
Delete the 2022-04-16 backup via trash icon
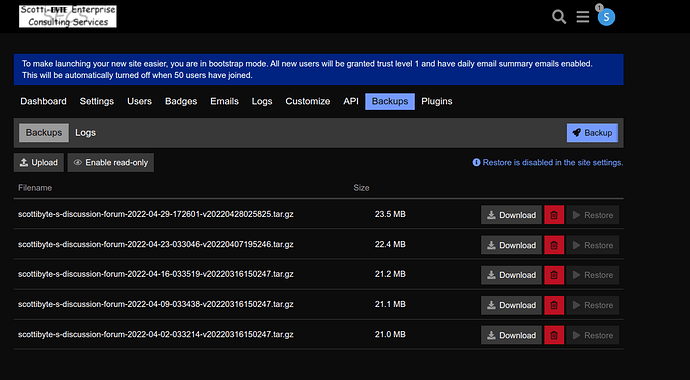tap(554, 275)
